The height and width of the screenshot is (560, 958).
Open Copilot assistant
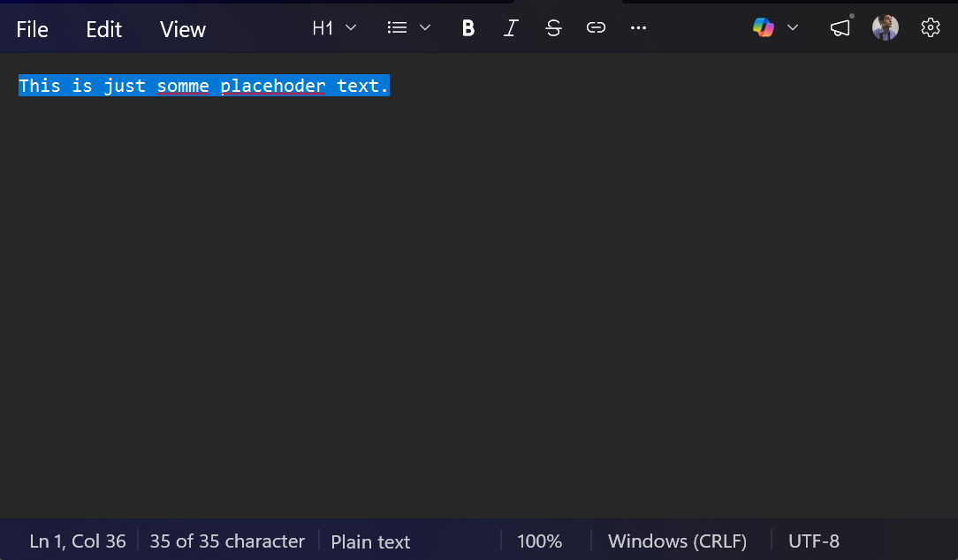[764, 27]
